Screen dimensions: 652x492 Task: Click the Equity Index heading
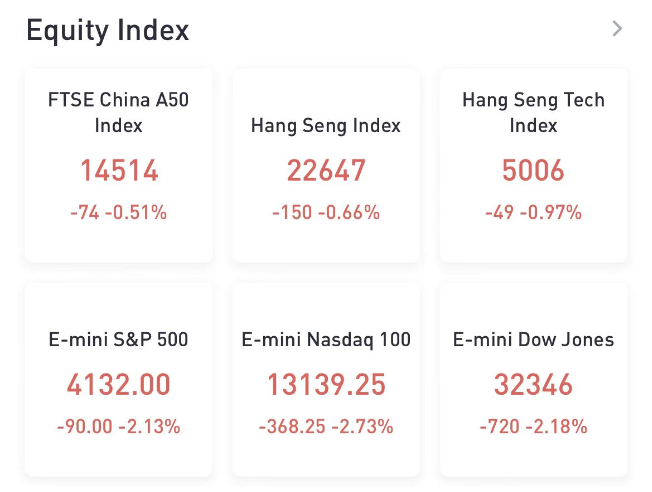coord(107,30)
